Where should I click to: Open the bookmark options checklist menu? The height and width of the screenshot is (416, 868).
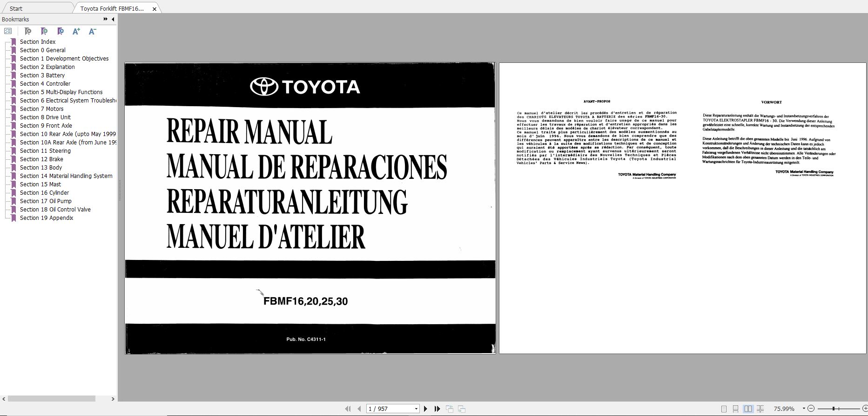coord(8,31)
